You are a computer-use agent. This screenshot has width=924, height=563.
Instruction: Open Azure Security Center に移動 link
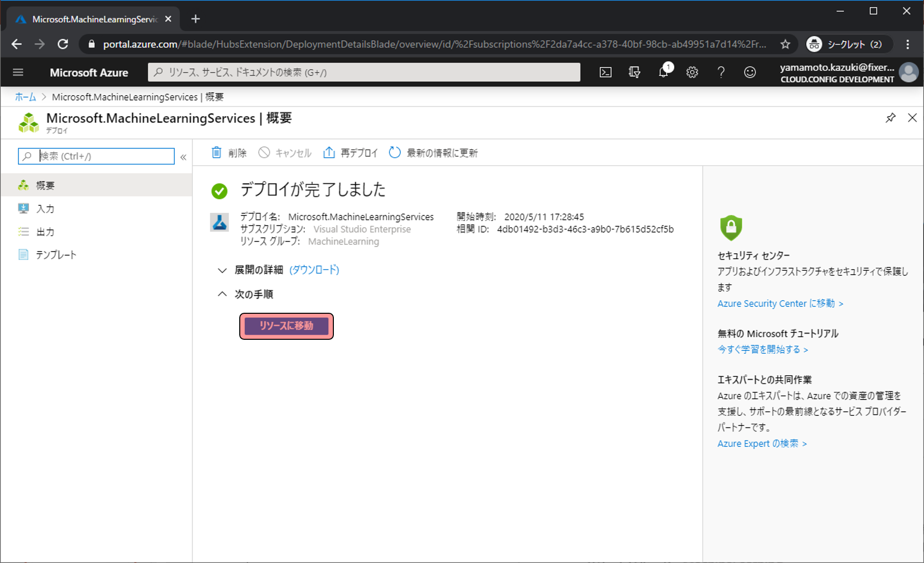(x=780, y=304)
